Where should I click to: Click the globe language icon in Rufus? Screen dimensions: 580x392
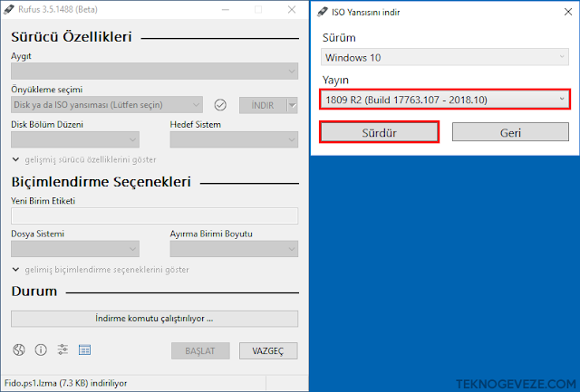(x=19, y=349)
